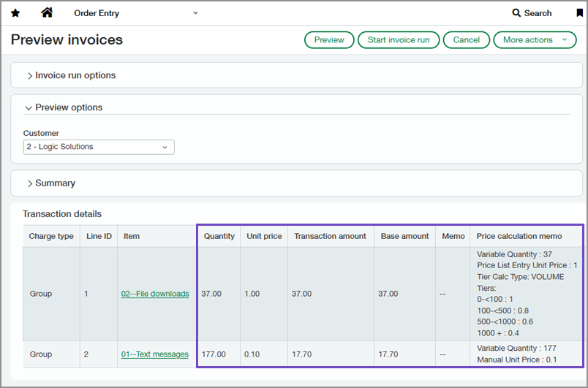Screen dimensions: 588x388
Task: Click the Unit price column header
Action: [x=264, y=236]
